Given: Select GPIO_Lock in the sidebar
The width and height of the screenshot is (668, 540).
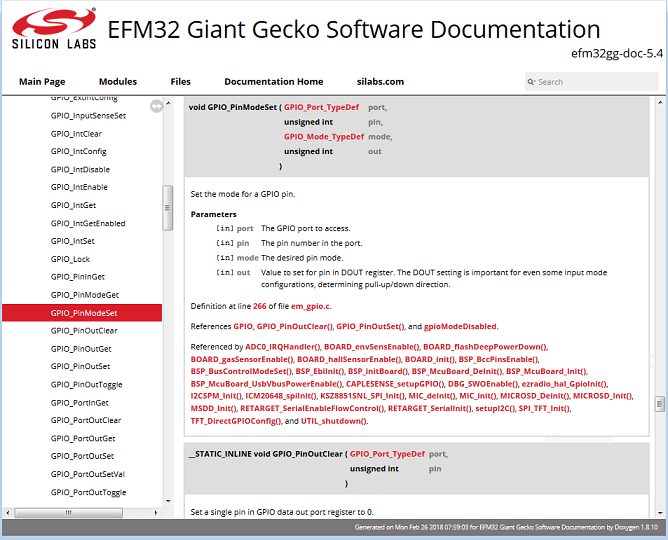Looking at the screenshot, I should [70, 259].
